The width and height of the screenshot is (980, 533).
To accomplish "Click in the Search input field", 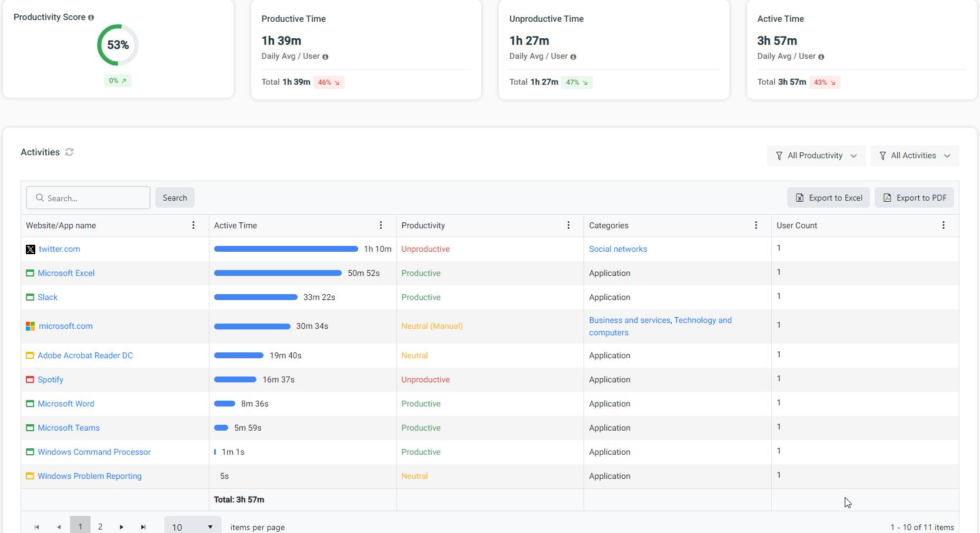I will pos(88,198).
